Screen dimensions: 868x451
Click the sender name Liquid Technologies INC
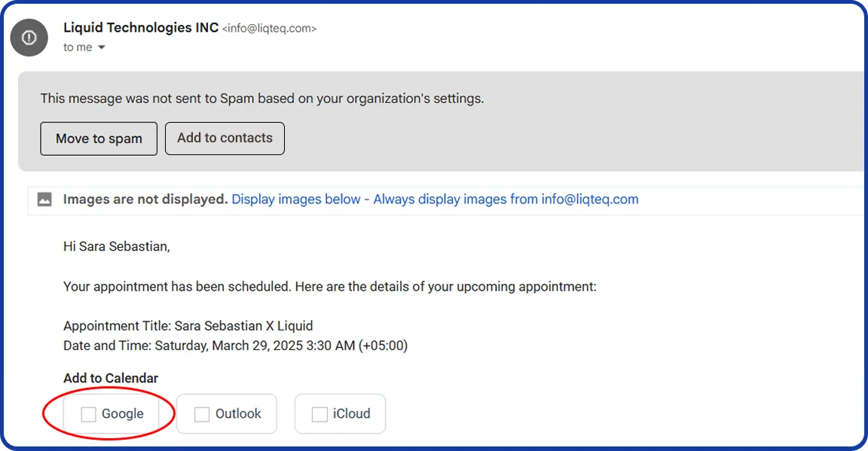coord(141,28)
